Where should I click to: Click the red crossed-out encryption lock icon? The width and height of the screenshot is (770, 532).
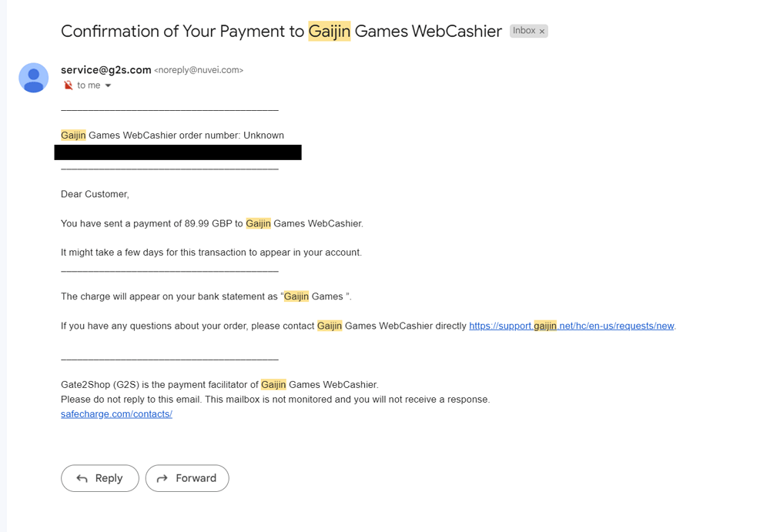(x=68, y=85)
